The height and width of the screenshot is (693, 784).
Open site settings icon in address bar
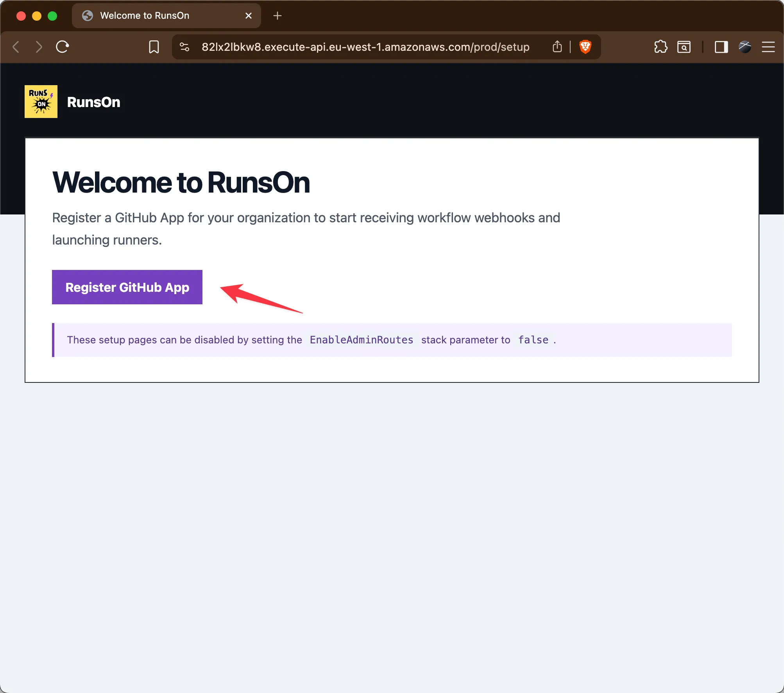pos(184,47)
